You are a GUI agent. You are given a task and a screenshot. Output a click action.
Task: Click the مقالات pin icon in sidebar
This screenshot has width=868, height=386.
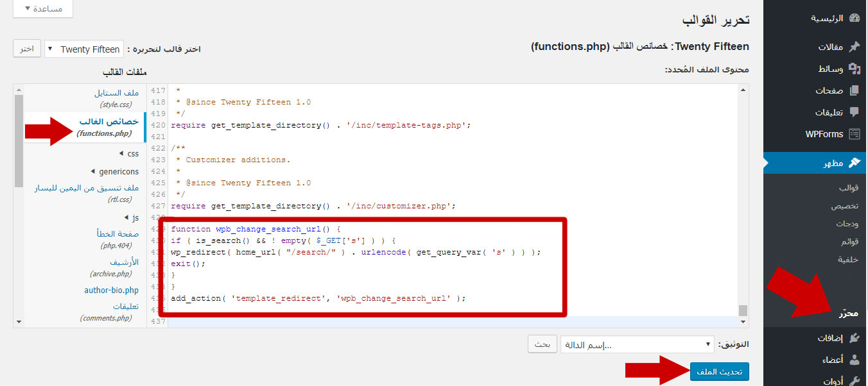coord(854,47)
